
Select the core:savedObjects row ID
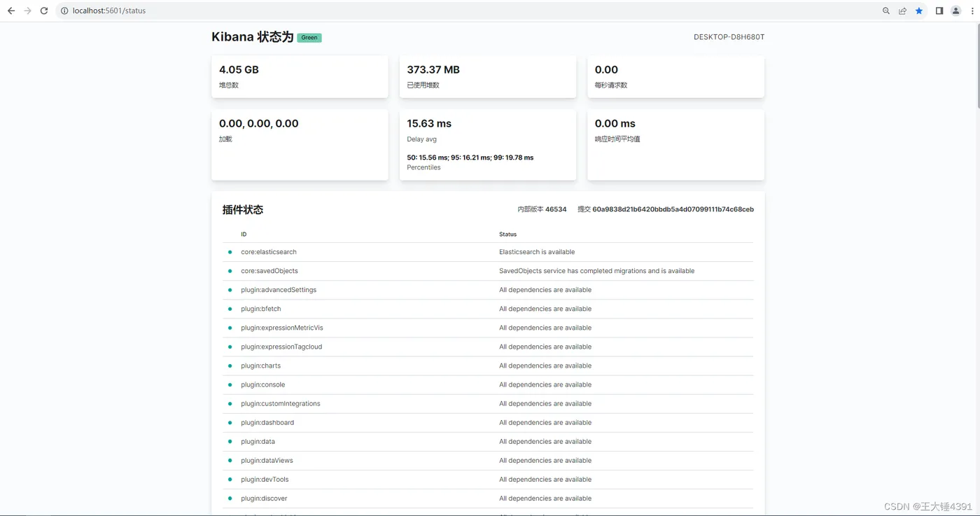(x=269, y=271)
